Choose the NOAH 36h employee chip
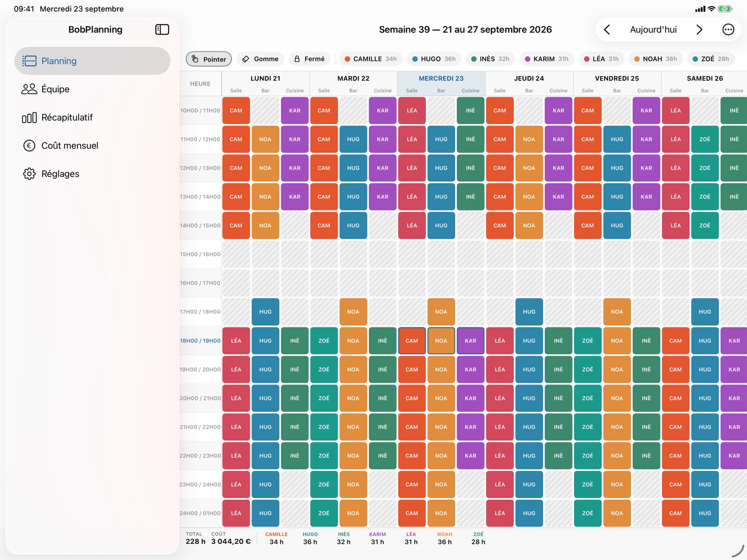 pos(655,59)
